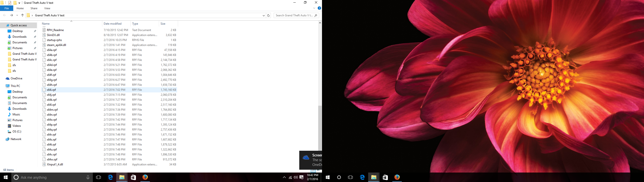
Task: Go up one folder level with the Up arrow
Action: click(22, 15)
